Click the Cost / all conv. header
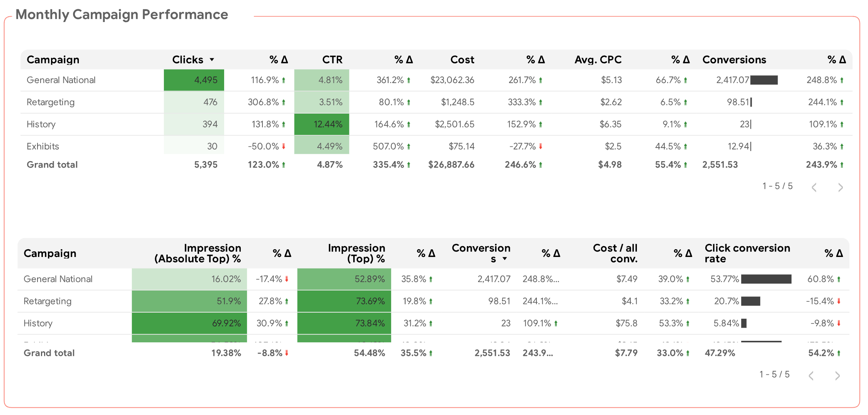Screen dimensions: 868x415 point(615,253)
